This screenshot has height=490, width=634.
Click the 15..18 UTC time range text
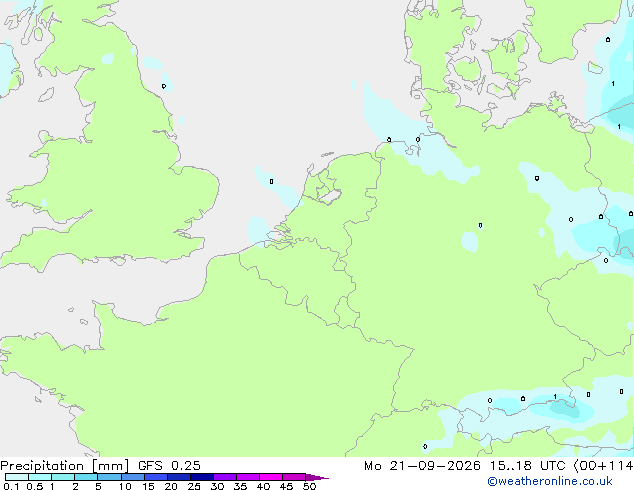click(527, 466)
